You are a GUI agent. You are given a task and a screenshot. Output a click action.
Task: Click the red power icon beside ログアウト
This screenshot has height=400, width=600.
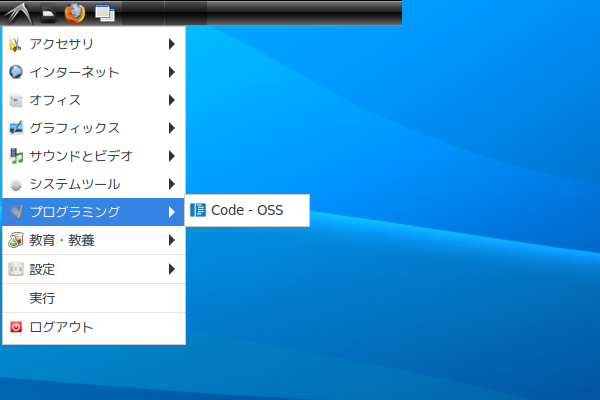[16, 327]
